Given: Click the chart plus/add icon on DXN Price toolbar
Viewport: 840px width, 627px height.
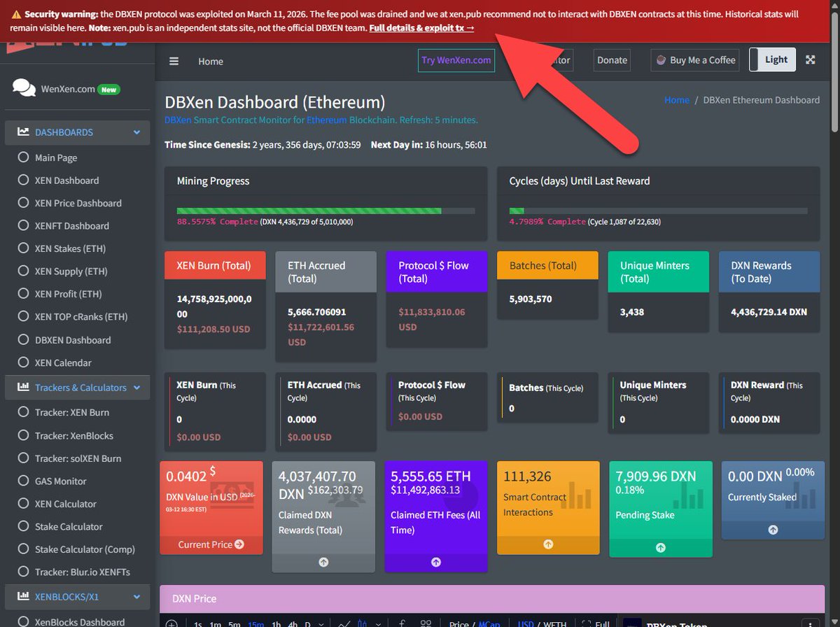Looking at the screenshot, I should [x=171, y=624].
